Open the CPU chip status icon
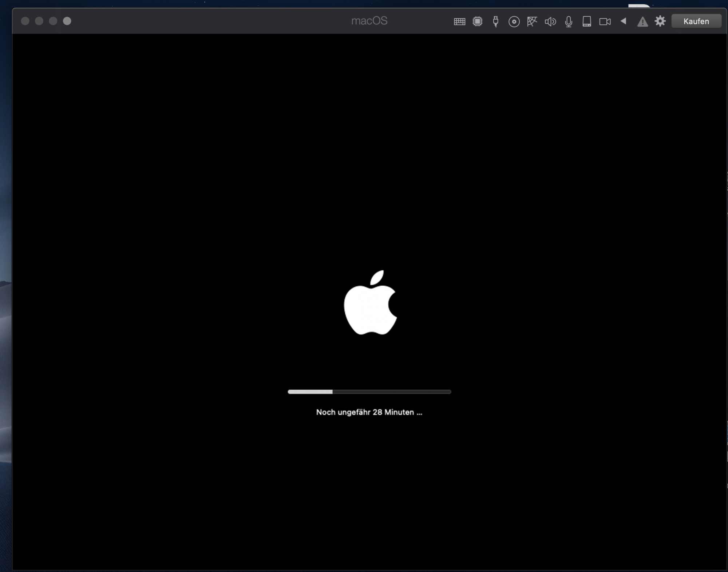The width and height of the screenshot is (728, 572). [478, 21]
